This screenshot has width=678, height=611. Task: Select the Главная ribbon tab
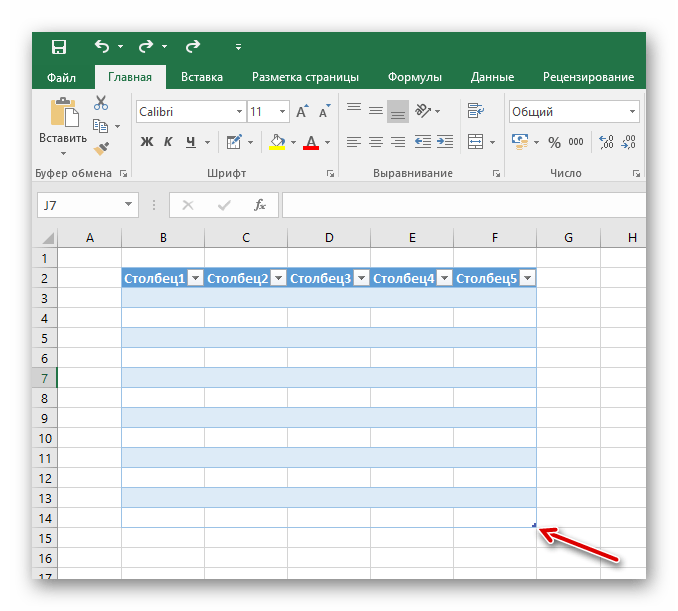coord(130,77)
